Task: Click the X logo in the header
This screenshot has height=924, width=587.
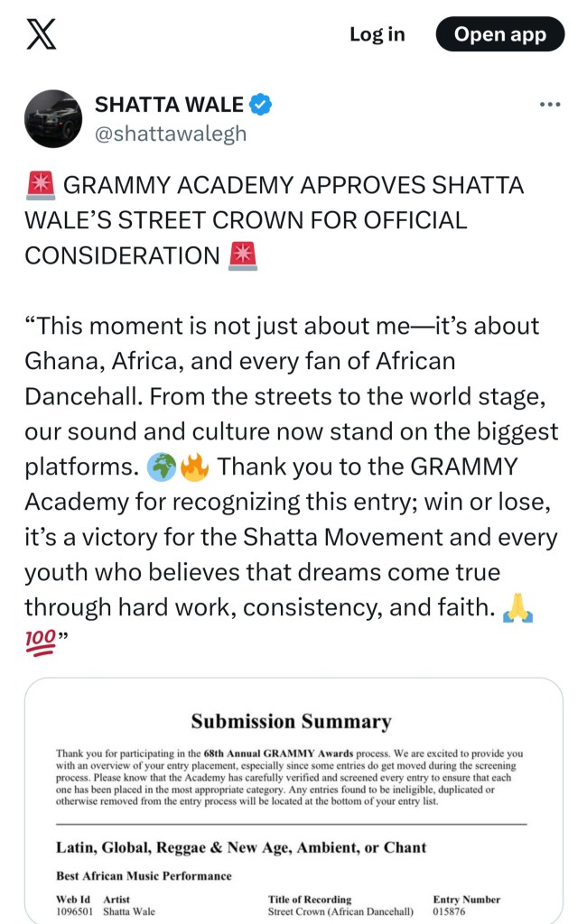Action: [39, 34]
